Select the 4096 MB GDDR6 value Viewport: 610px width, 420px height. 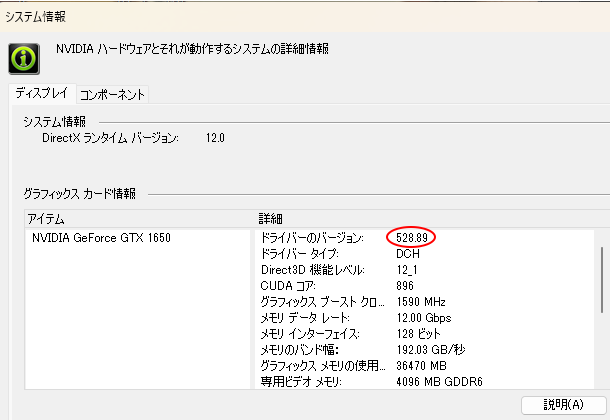439,382
